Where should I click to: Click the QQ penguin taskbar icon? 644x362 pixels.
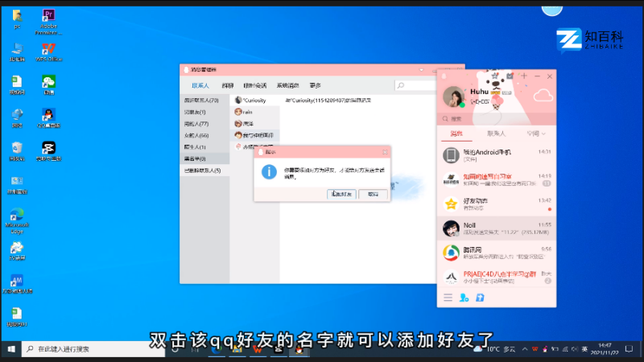(x=299, y=350)
